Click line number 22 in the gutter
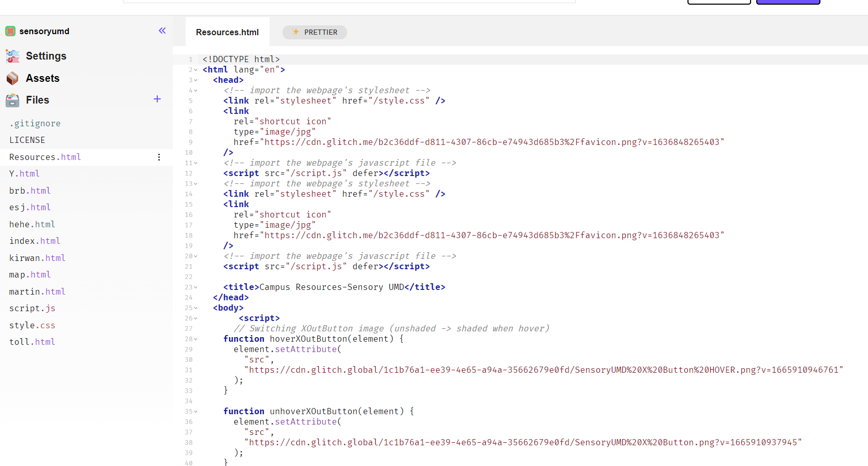 (189, 277)
